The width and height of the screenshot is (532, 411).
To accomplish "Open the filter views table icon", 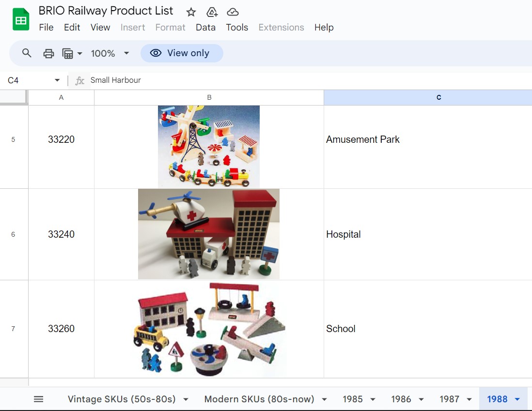I will tap(68, 53).
